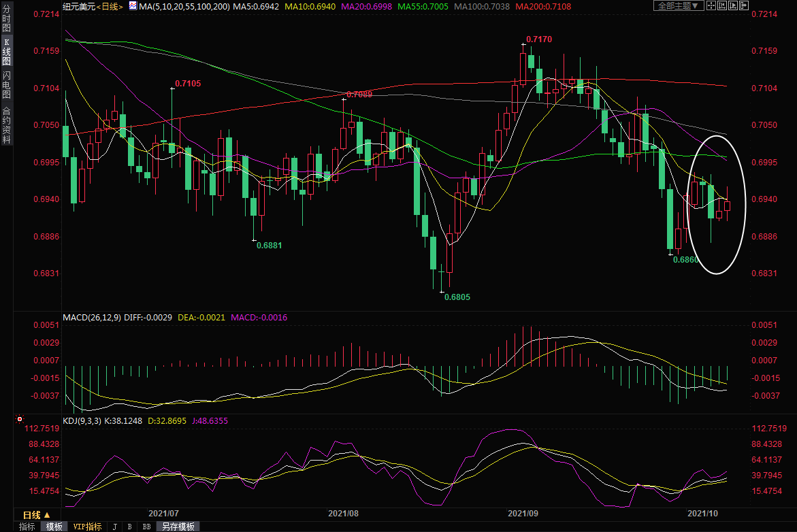This screenshot has width=797, height=532.
Task: Toggle the BB indicator button
Action: pyautogui.click(x=146, y=527)
